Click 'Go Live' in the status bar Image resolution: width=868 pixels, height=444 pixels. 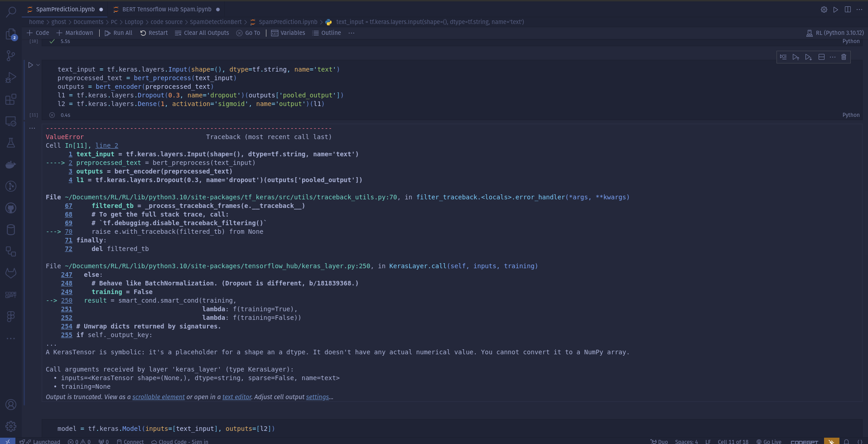(769, 442)
